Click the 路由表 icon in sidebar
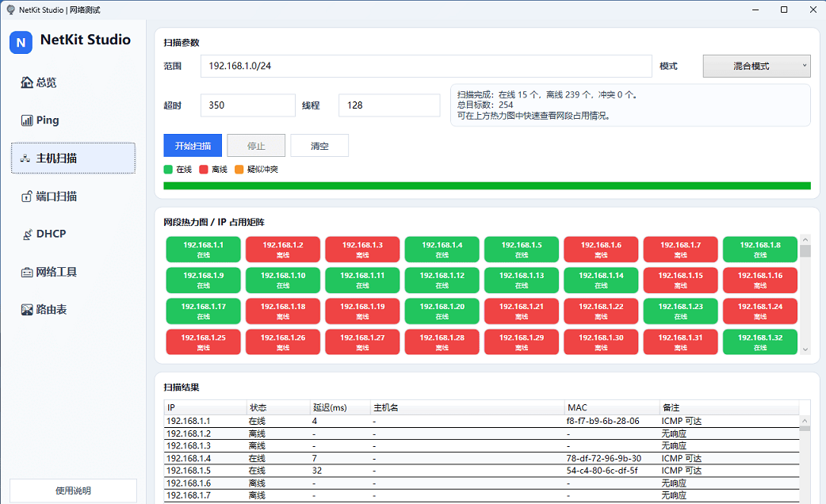Image resolution: width=826 pixels, height=504 pixels. tap(27, 310)
